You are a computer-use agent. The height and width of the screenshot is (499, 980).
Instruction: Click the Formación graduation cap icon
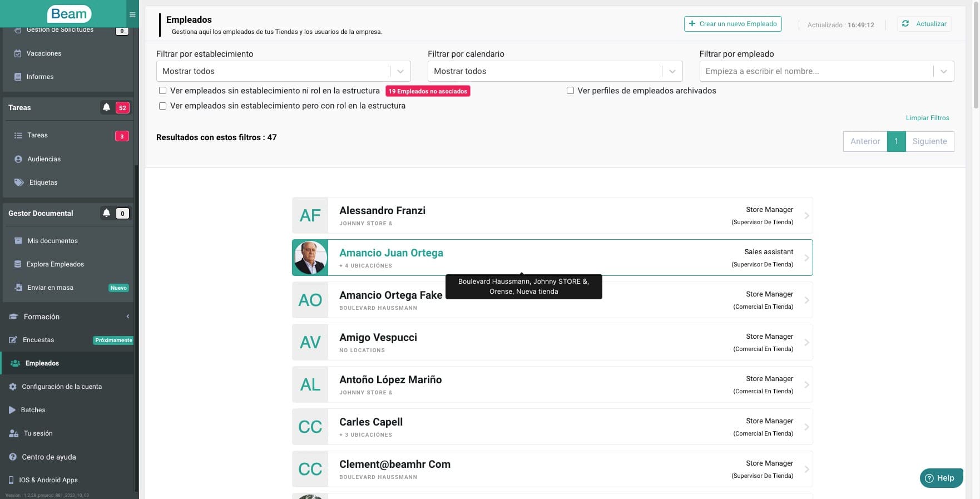pos(13,317)
